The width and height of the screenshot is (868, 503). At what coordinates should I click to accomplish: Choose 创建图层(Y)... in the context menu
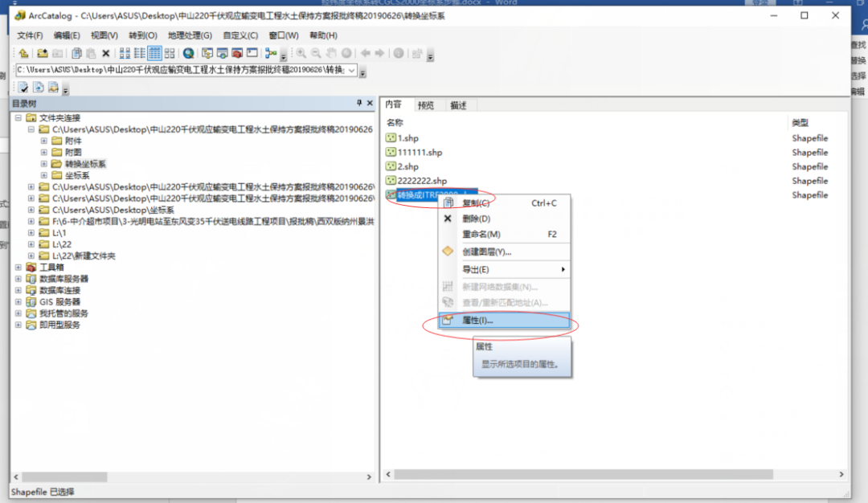click(486, 251)
